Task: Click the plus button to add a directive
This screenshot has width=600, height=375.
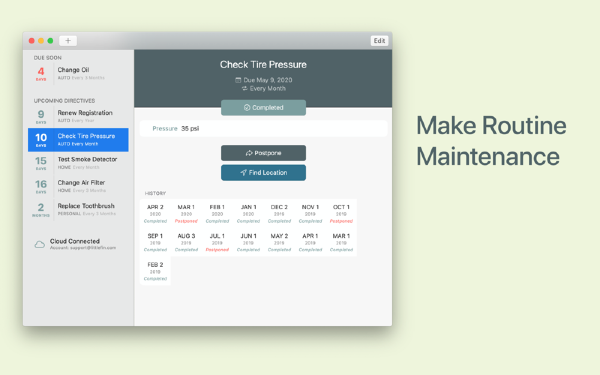Action: coord(68,41)
